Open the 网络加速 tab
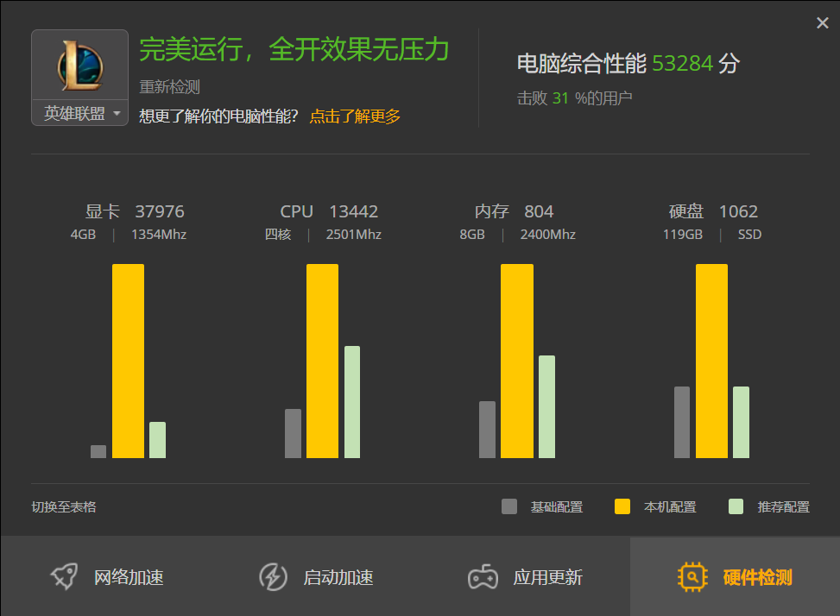The width and height of the screenshot is (840, 616). [105, 577]
